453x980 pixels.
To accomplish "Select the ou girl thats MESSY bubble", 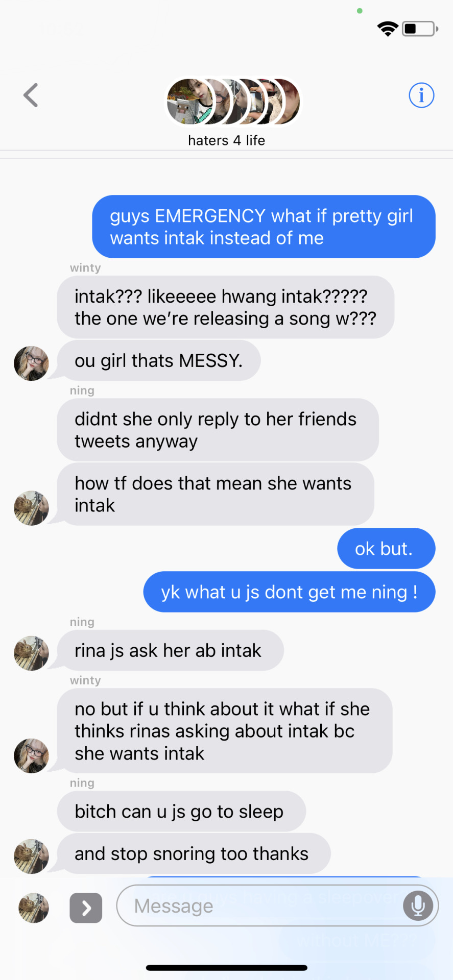I will point(159,360).
